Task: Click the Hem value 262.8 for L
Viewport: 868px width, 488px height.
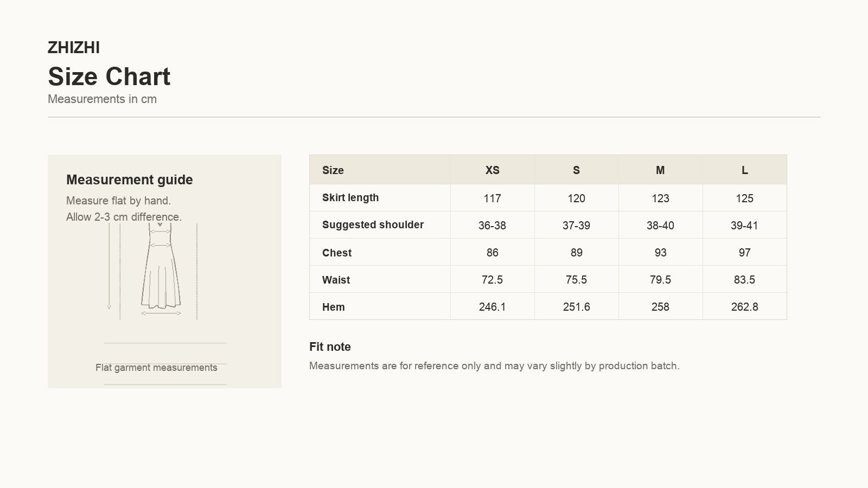Action: pyautogui.click(x=744, y=307)
